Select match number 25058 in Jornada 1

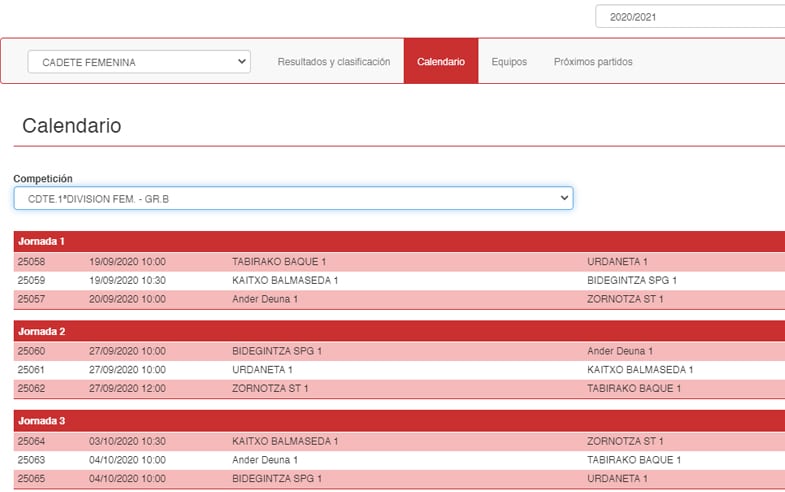(x=32, y=262)
